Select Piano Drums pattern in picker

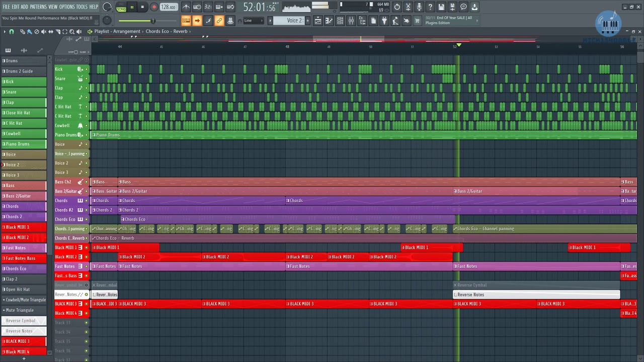click(24, 144)
